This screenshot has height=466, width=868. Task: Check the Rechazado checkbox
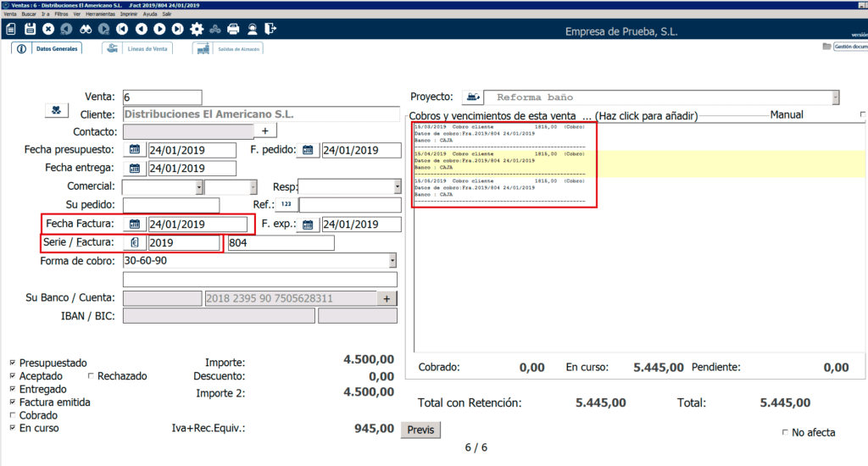[91, 376]
